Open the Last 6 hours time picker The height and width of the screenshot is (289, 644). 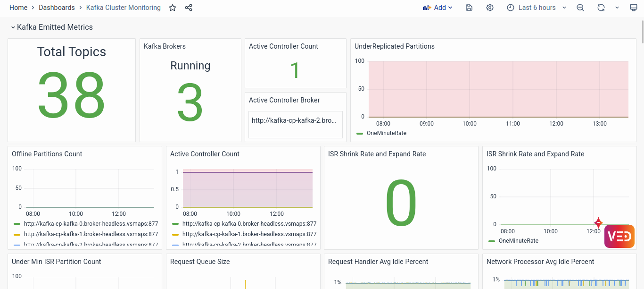(x=537, y=8)
